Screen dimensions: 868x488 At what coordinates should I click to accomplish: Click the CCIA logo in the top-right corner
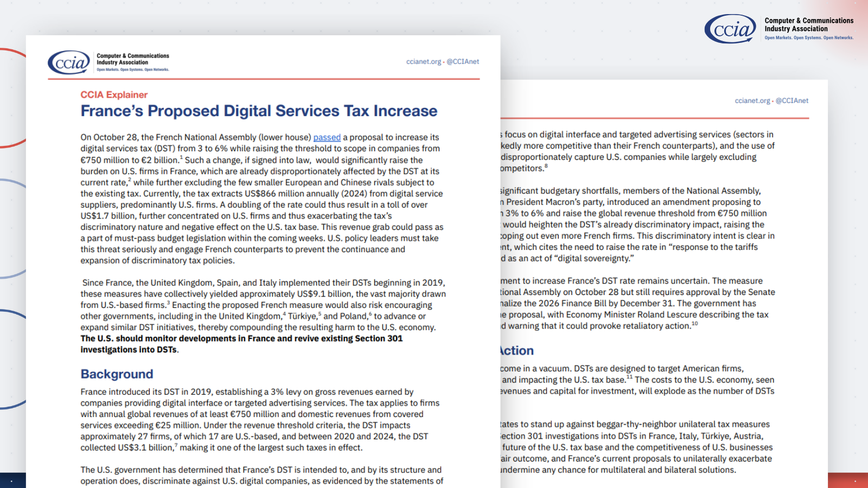(730, 29)
